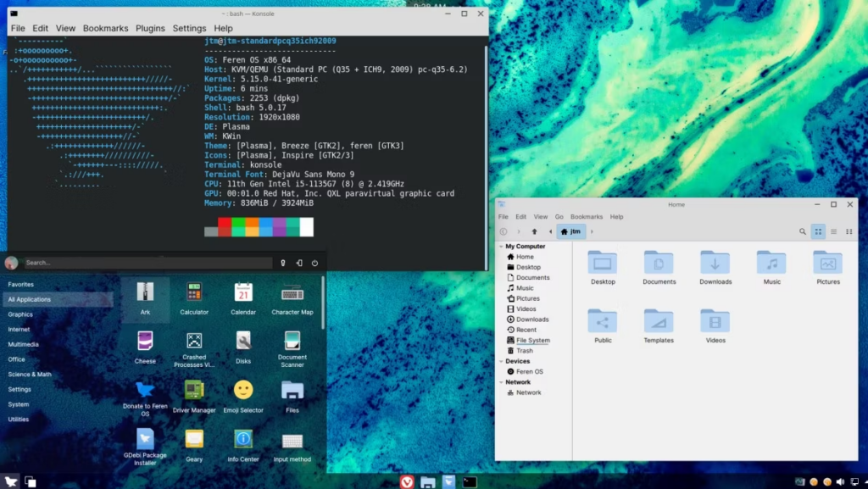Launch Ark from the application menu

tap(145, 298)
